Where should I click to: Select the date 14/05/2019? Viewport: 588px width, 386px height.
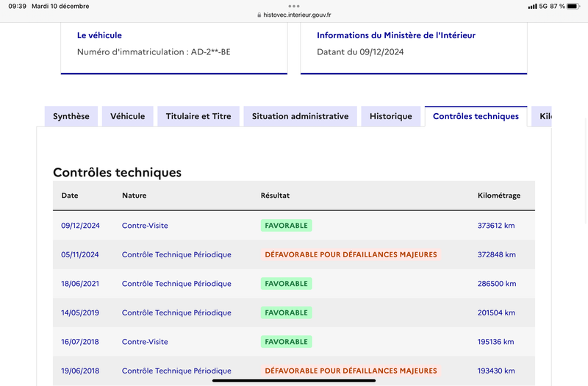click(80, 312)
